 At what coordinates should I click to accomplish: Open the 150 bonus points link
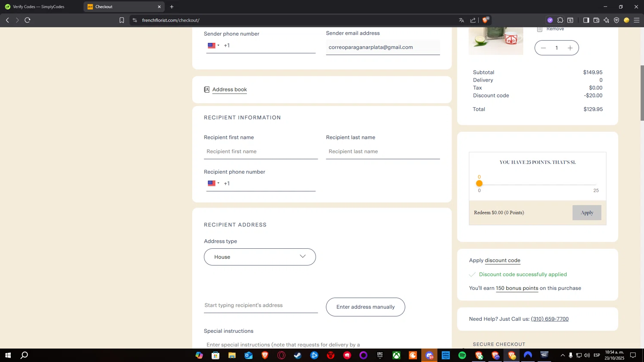tap(517, 288)
